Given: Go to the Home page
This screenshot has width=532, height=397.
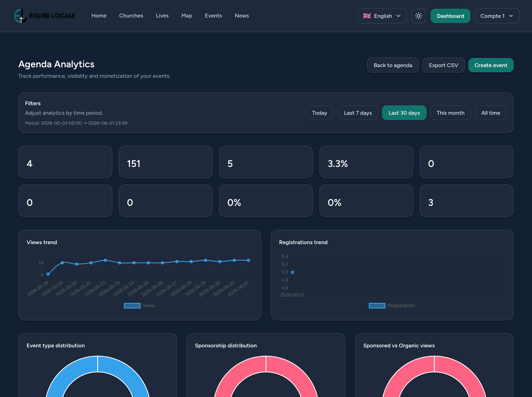Looking at the screenshot, I should coord(99,16).
